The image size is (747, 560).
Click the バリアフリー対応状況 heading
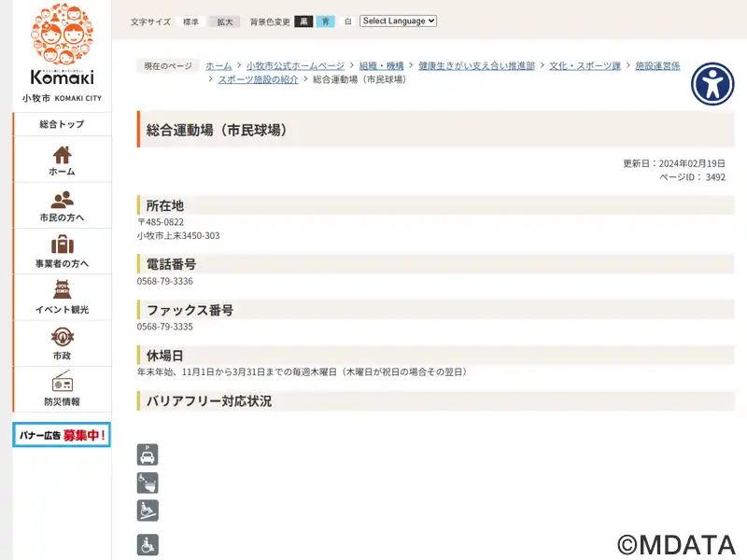point(208,401)
